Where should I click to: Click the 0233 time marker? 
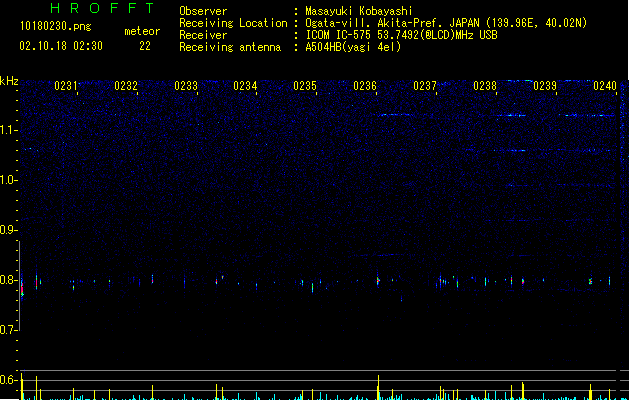pyautogui.click(x=186, y=86)
